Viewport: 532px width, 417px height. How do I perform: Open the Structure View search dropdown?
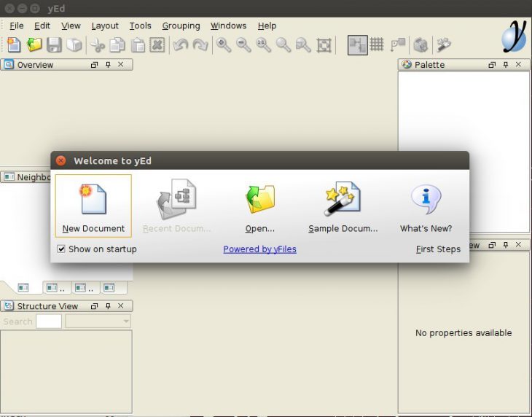tap(98, 321)
